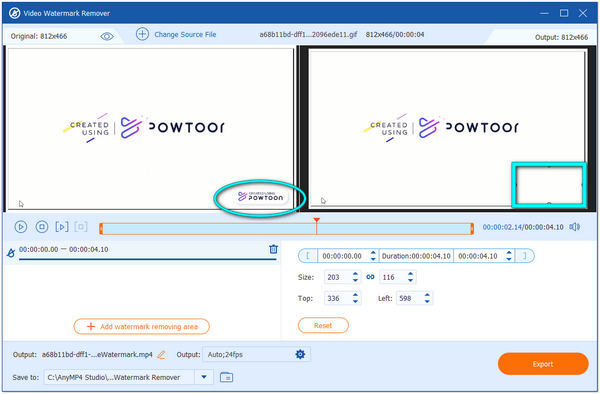Screen dimensions: 600x394
Task: Increase the Top value with up arrow
Action: click(x=355, y=295)
